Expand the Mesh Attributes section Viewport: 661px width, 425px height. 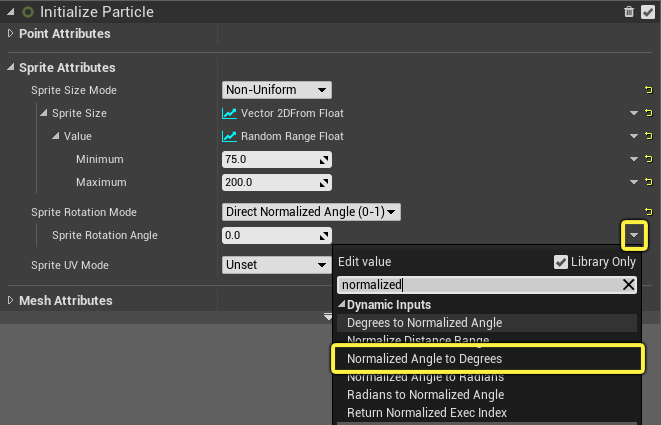11,300
